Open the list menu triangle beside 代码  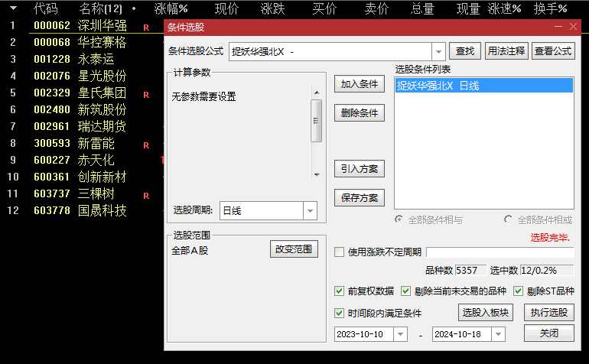(x=13, y=8)
